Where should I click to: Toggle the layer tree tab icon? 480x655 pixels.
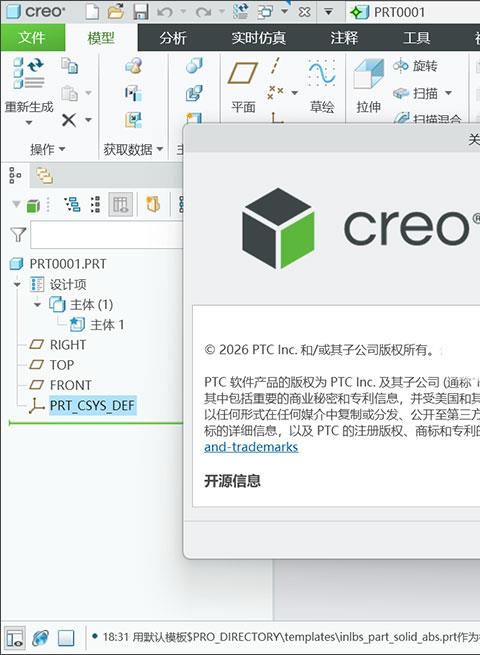(x=44, y=175)
